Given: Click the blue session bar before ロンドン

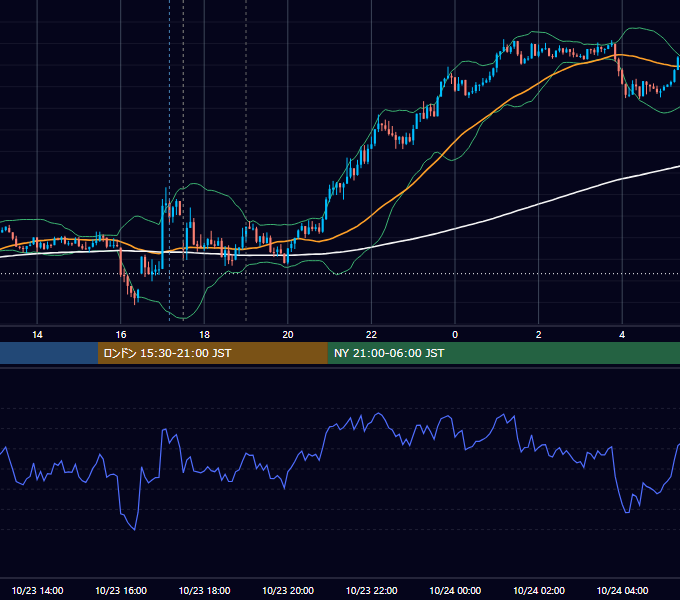Looking at the screenshot, I should pos(49,353).
